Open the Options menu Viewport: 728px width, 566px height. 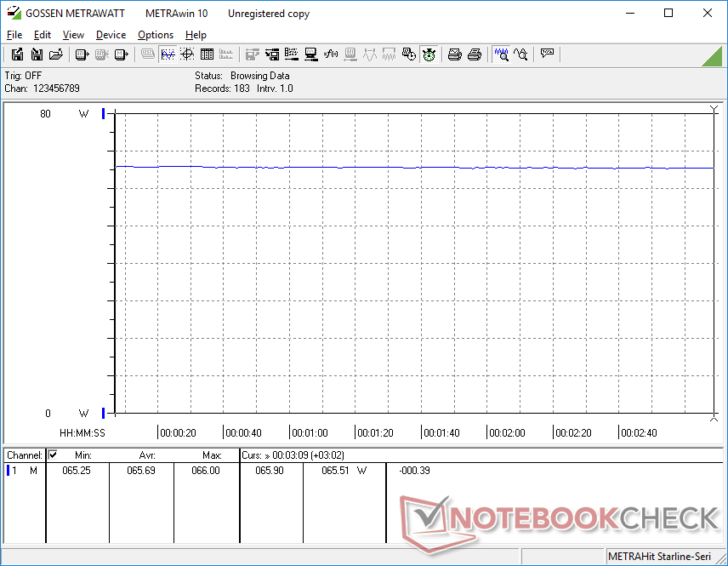156,35
